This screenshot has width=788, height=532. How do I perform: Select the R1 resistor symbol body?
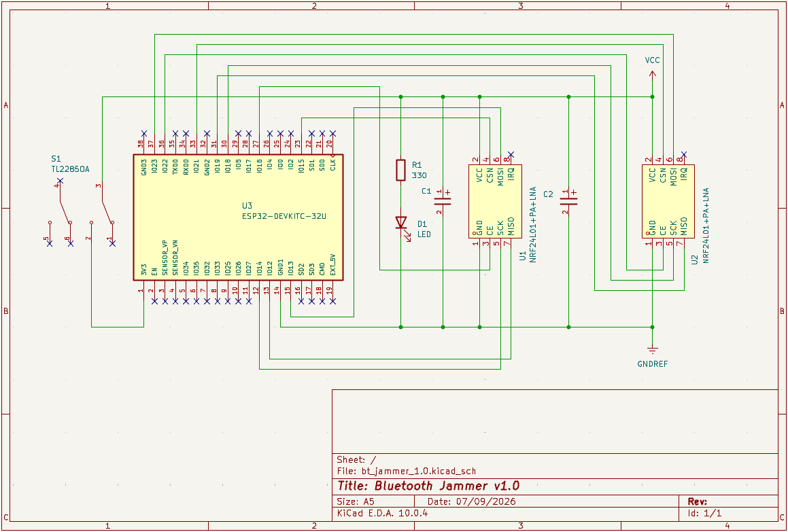400,170
